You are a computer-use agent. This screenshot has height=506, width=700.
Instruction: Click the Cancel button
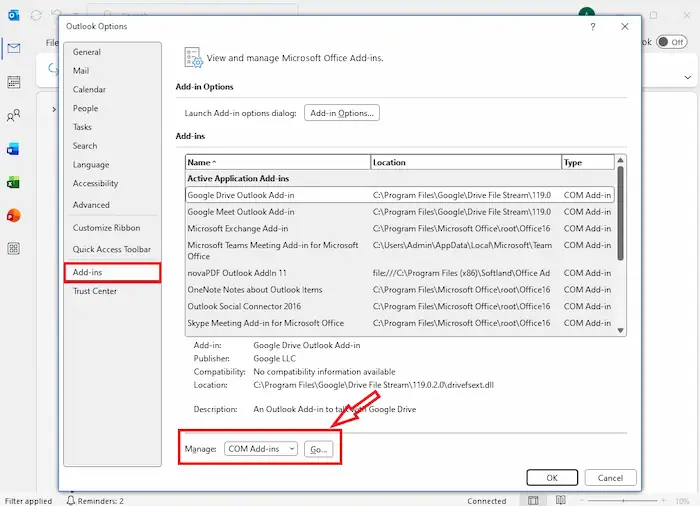point(610,477)
